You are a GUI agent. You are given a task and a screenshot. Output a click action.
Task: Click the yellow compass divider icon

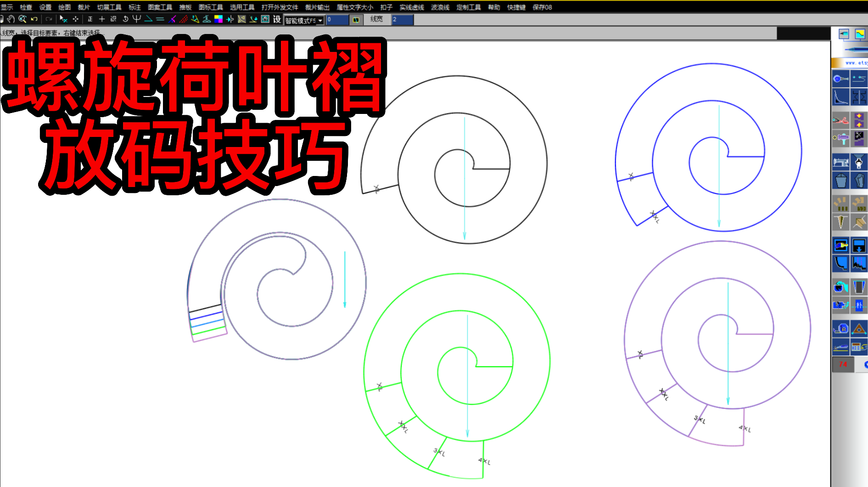(195, 19)
